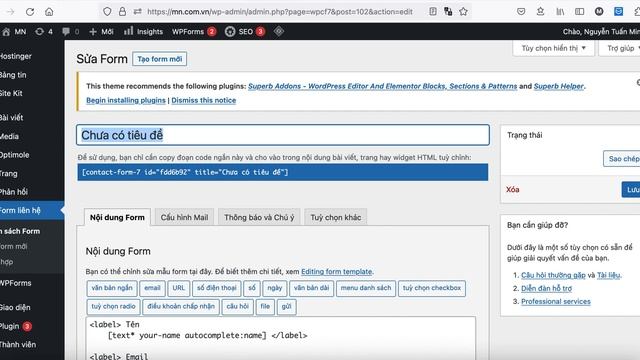Click the blue Lưu save button
This screenshot has width=640, height=360.
point(631,190)
